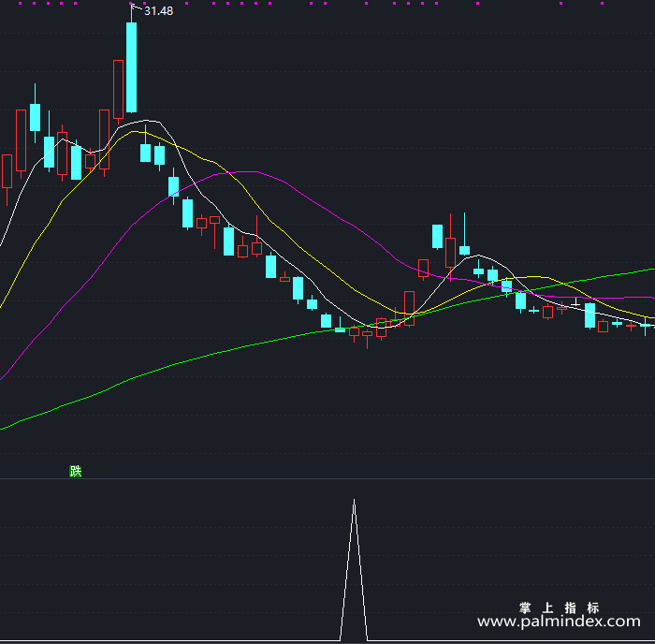Click the green 跌 marker icon

75,471
